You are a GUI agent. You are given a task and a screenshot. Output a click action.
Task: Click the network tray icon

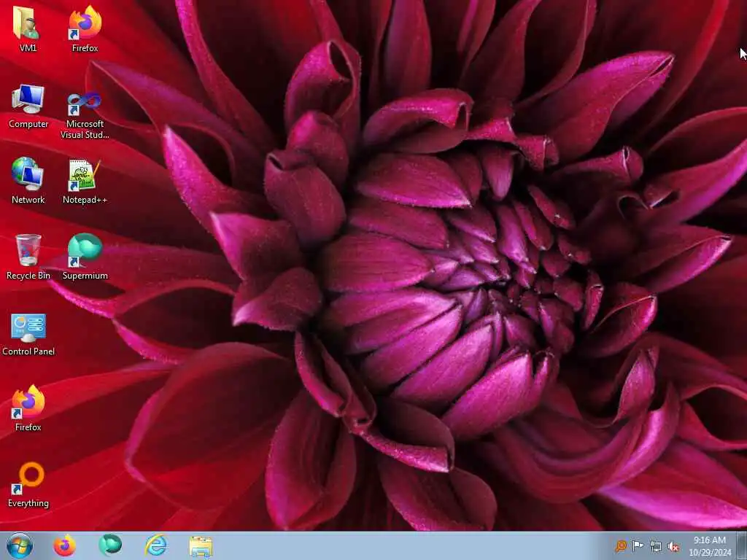[656, 546]
